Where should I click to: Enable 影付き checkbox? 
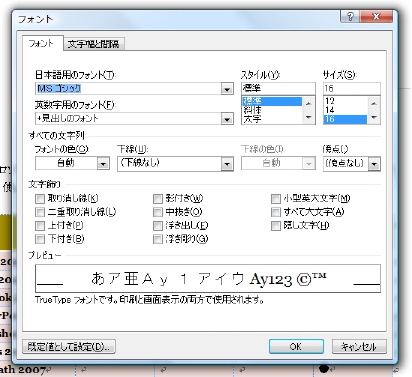(158, 199)
